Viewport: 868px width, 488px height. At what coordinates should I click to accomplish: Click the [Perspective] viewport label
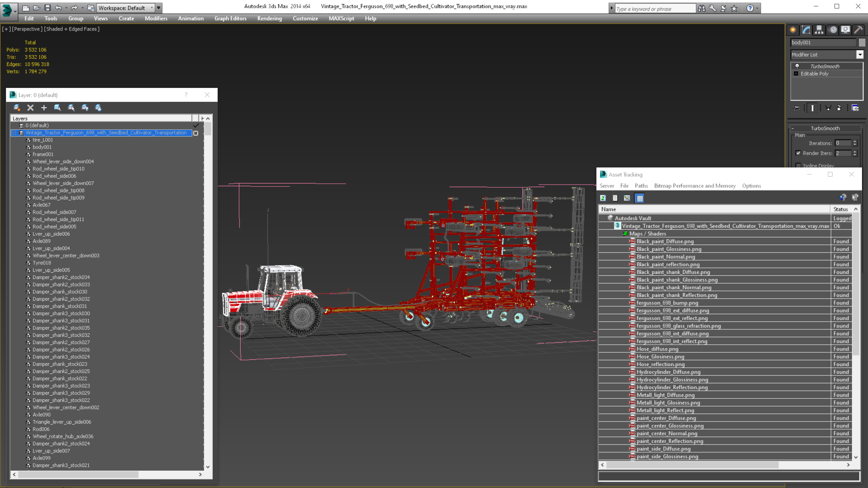(27, 29)
